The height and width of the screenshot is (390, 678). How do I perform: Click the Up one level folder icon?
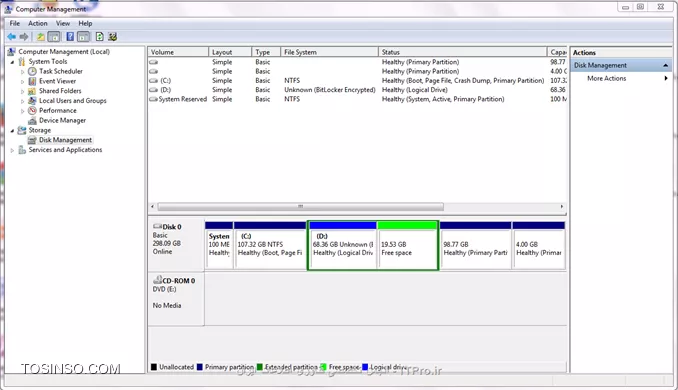tap(41, 37)
